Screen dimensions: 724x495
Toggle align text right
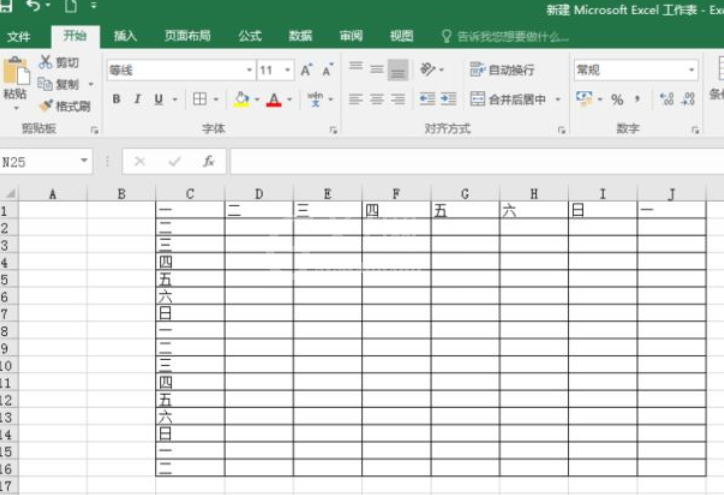pos(398,99)
